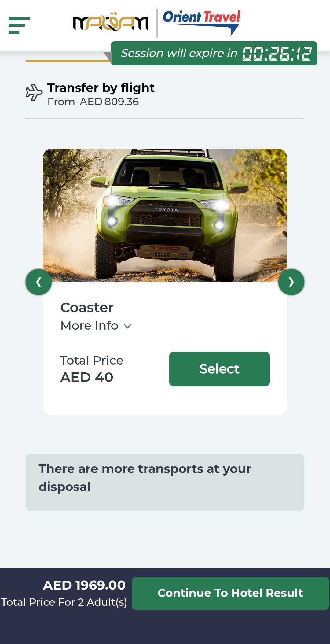330x644 pixels.
Task: Click the chevron beside More Info
Action: point(128,326)
